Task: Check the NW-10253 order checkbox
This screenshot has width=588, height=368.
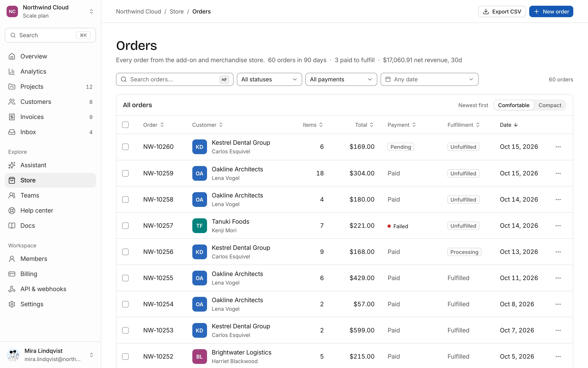Action: tap(125, 330)
